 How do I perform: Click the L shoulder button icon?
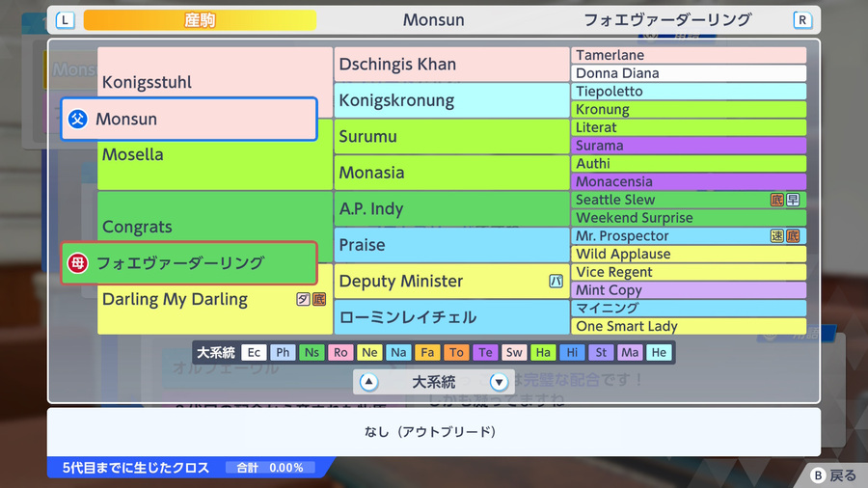[x=66, y=20]
